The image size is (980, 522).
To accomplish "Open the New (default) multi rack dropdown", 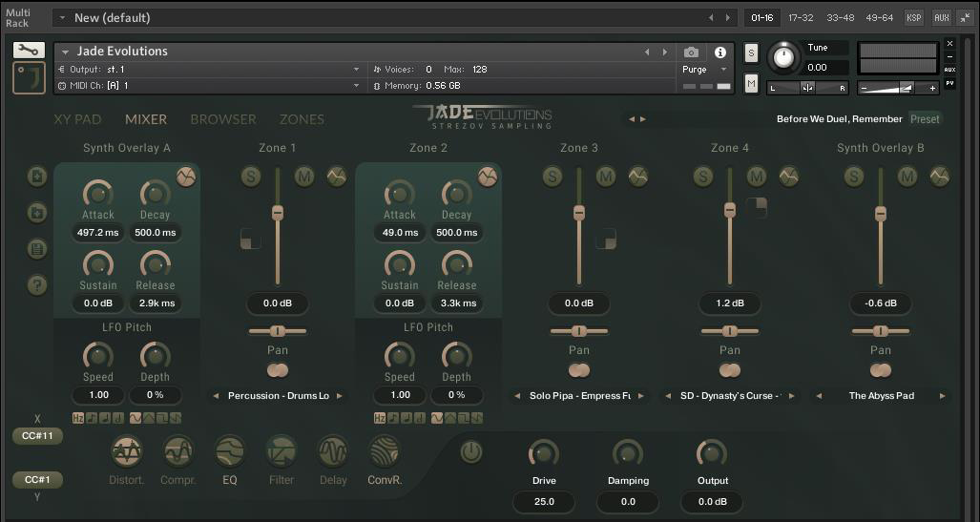I will [x=62, y=18].
